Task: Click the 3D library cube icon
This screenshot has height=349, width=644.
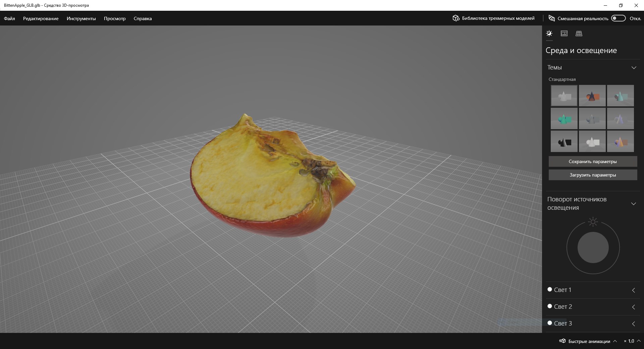Action: click(456, 18)
